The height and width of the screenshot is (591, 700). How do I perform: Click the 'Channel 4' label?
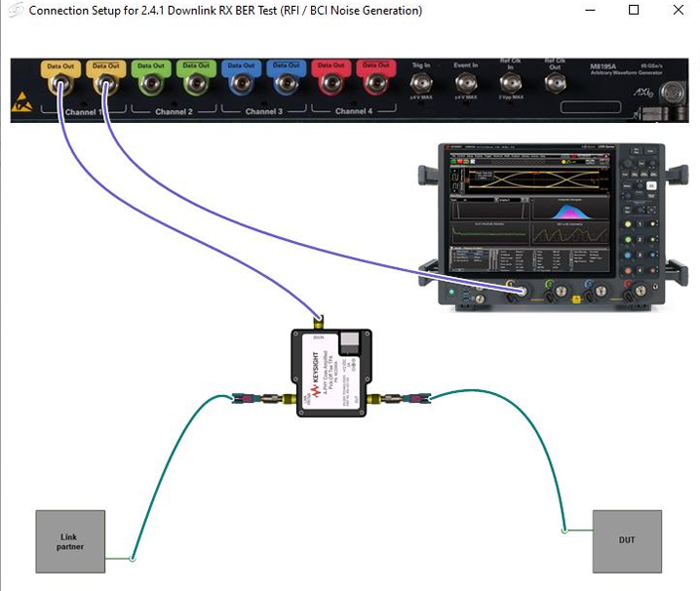point(354,111)
